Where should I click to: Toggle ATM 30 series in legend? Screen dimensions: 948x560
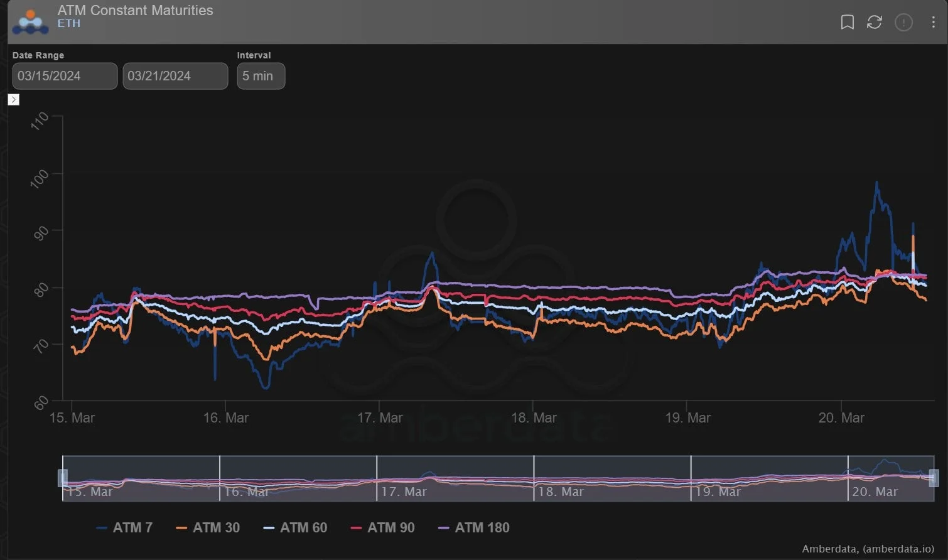click(208, 528)
